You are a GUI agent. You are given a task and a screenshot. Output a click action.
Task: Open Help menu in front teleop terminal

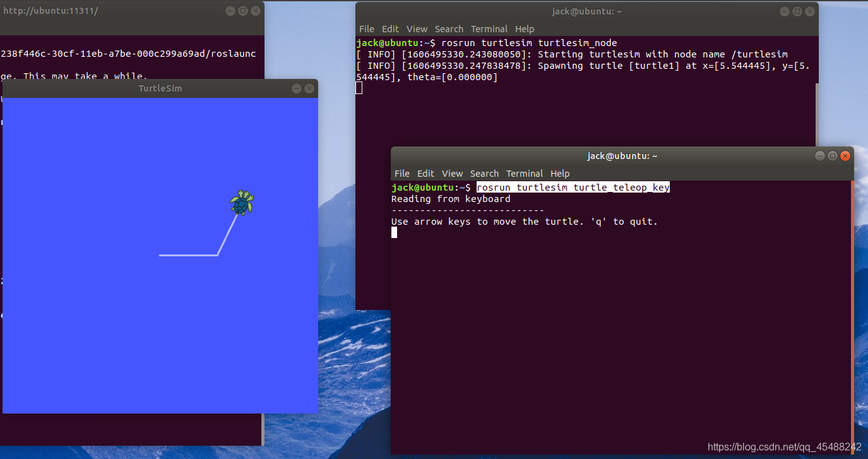tap(560, 174)
